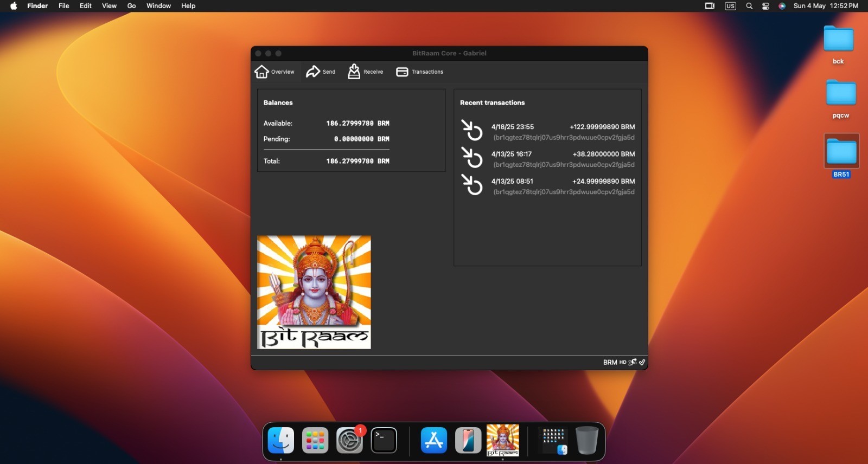Image resolution: width=868 pixels, height=464 pixels.
Task: Click the 4/13/25 16:17 transaction date
Action: (x=512, y=154)
